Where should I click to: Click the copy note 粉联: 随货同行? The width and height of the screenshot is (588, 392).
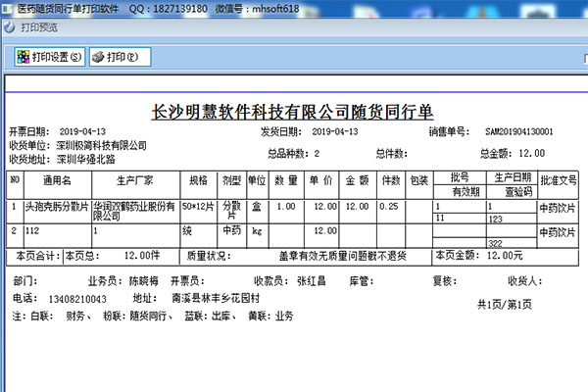click(x=137, y=317)
